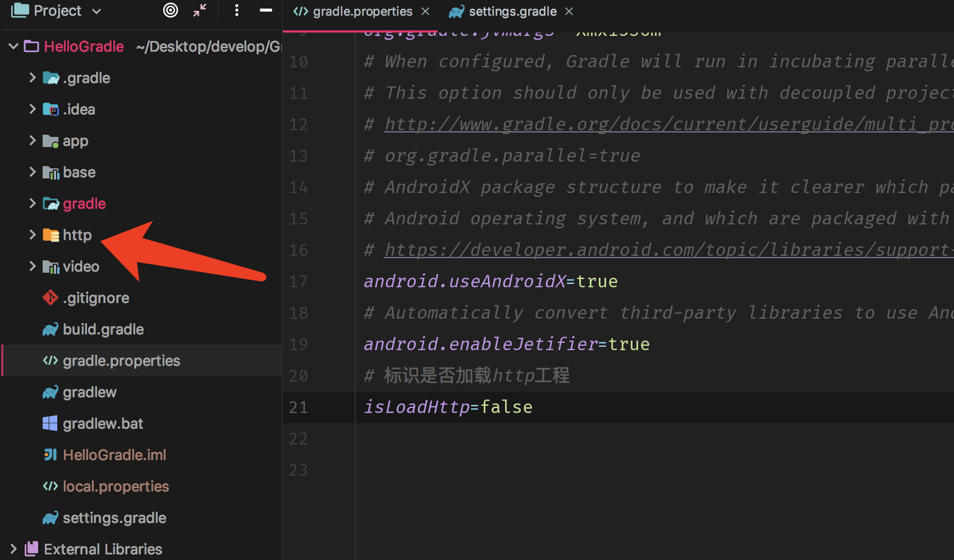Click the .idea folder icon
954x560 pixels.
click(x=51, y=109)
